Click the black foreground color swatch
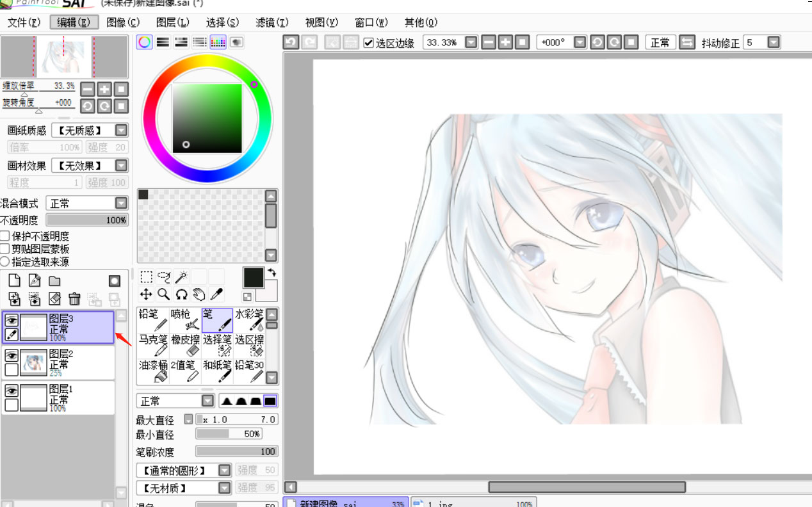 (x=253, y=278)
